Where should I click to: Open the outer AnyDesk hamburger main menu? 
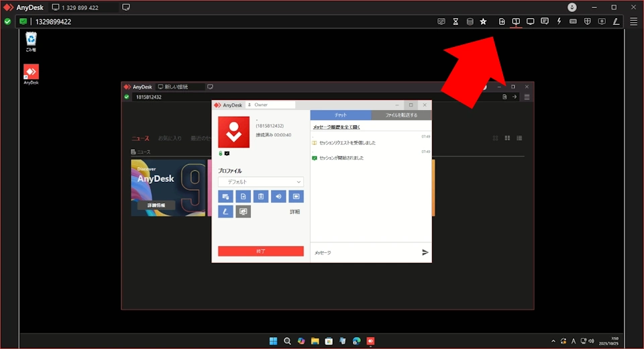[634, 21]
